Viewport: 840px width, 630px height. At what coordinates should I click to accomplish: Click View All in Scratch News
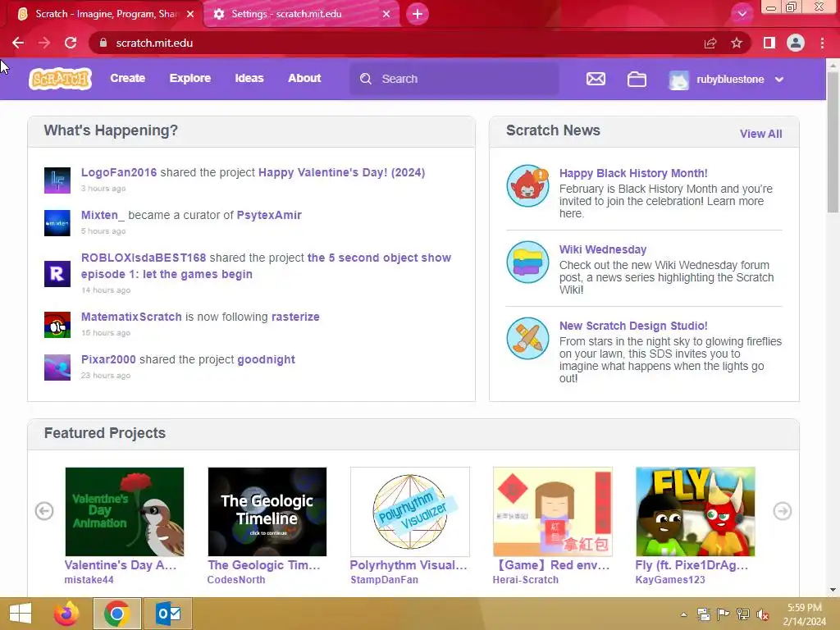tap(760, 134)
